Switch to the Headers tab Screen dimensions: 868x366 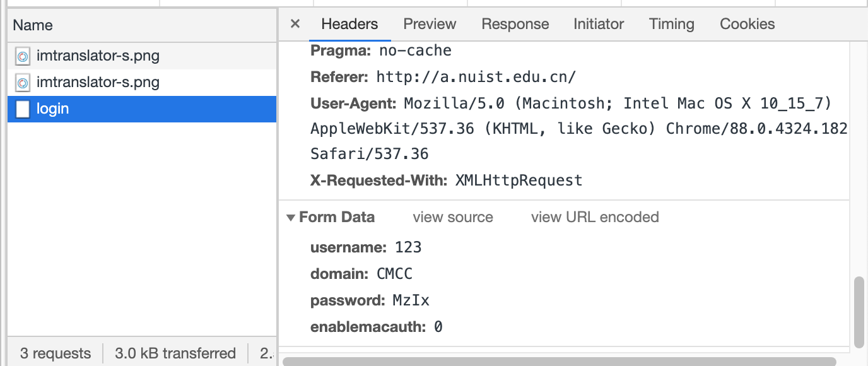click(349, 24)
